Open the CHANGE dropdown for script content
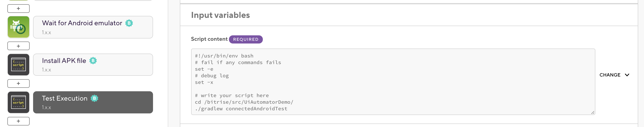Image resolution: width=644 pixels, height=127 pixels. coord(610,75)
